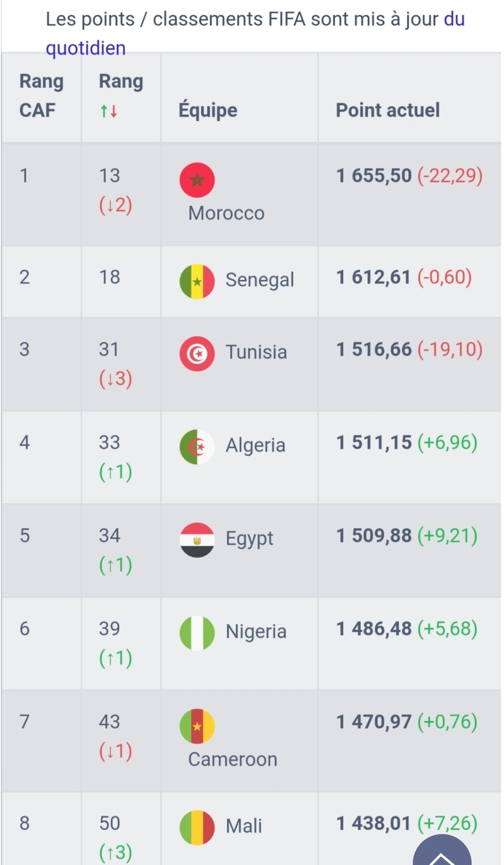Click Nigeria's 1 486,48 points value
This screenshot has height=865, width=504.
tap(374, 629)
